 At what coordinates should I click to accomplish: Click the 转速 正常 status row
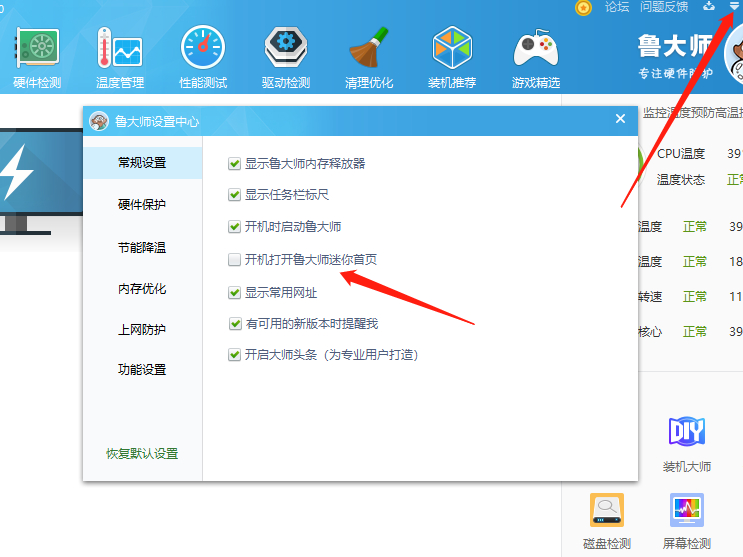pos(691,297)
